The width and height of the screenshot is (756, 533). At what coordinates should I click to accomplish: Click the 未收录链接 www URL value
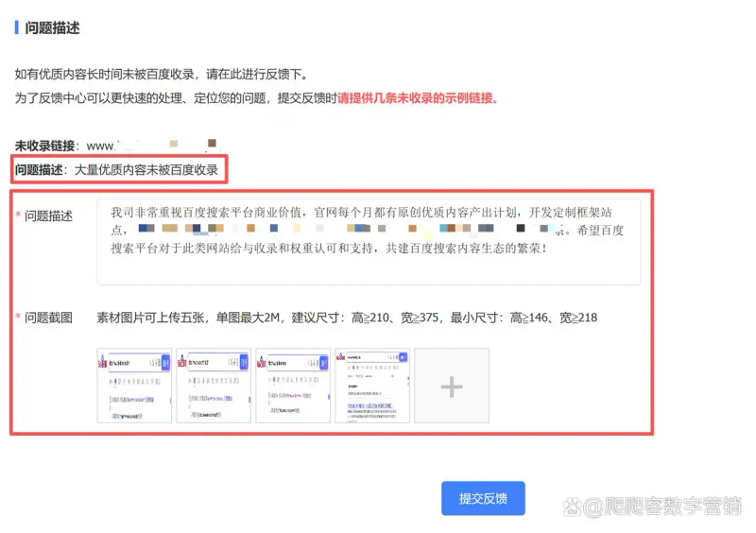tap(151, 145)
